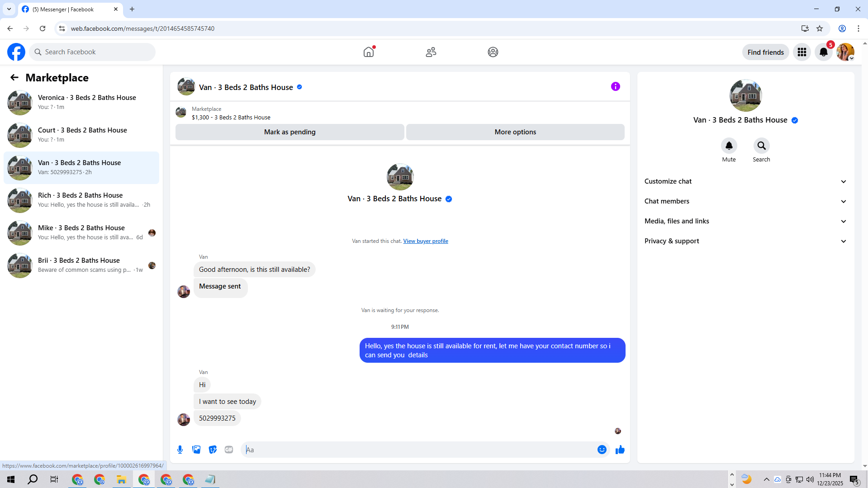This screenshot has width=868, height=488.
Task: Open the system tray hidden icons arrow
Action: coord(766,479)
